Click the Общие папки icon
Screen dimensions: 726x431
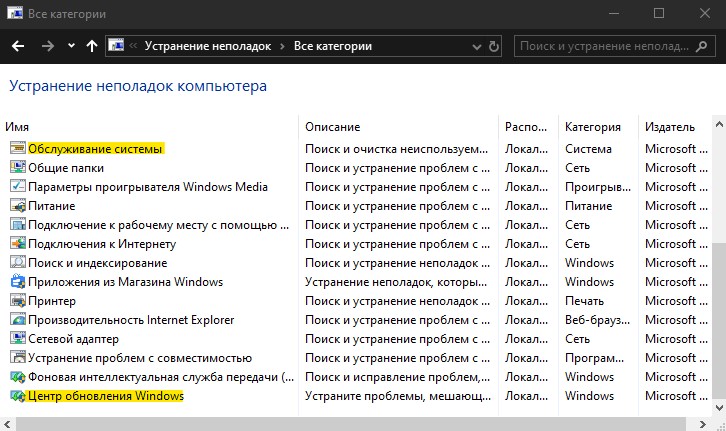18,168
